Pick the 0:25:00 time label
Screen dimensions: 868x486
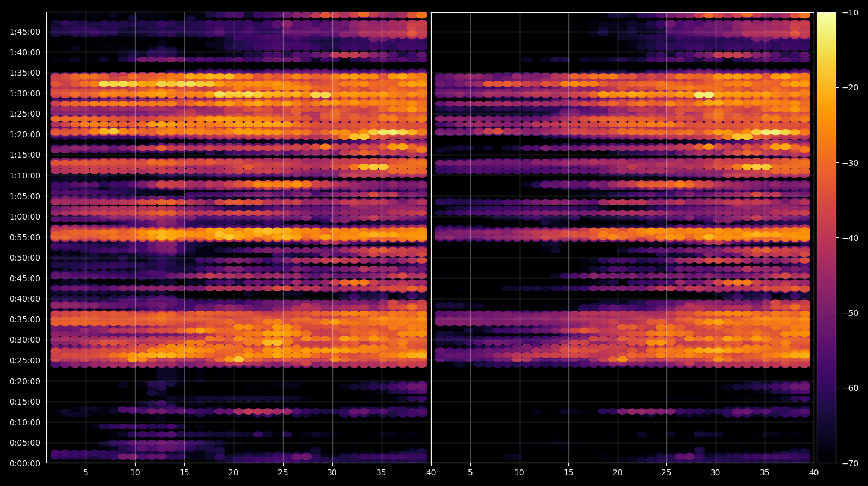[x=25, y=360]
